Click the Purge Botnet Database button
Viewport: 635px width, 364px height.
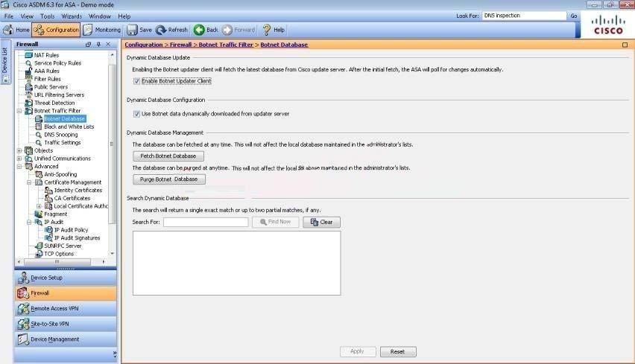point(169,179)
